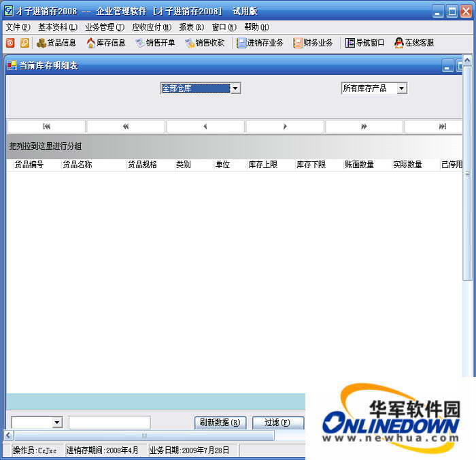This screenshot has width=476, height=460.
Task: Click the vertical scrollbar thumb
Action: tap(468, 174)
